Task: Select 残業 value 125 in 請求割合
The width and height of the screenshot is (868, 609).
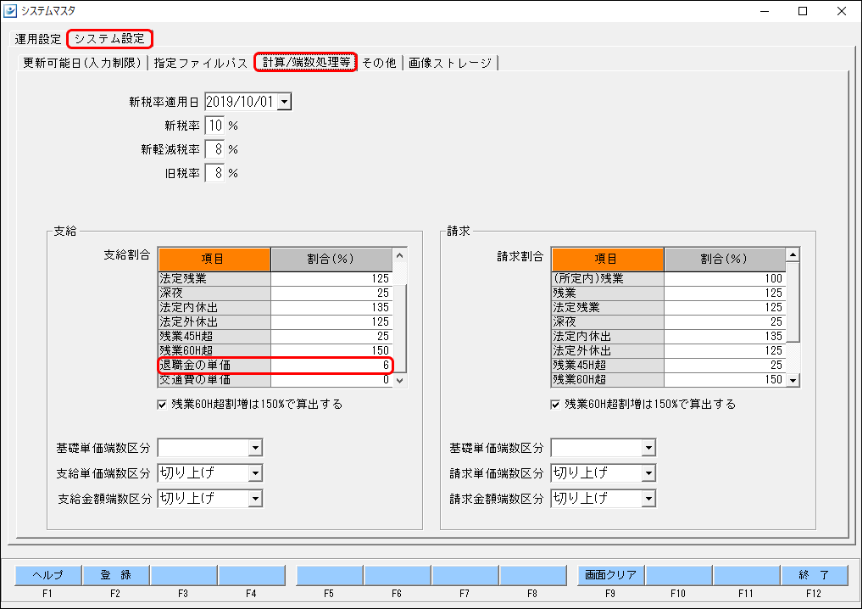Action: pyautogui.click(x=725, y=293)
